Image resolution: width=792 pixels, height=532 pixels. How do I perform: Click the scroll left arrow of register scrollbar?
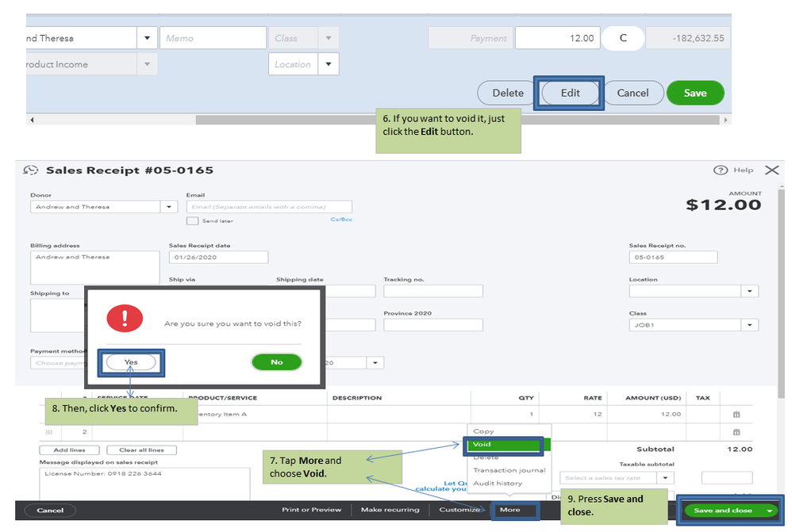[32, 121]
